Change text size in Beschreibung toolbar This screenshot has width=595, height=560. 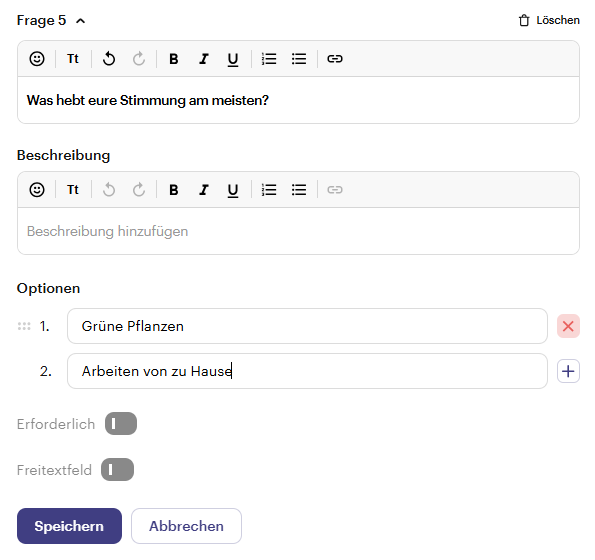(73, 190)
